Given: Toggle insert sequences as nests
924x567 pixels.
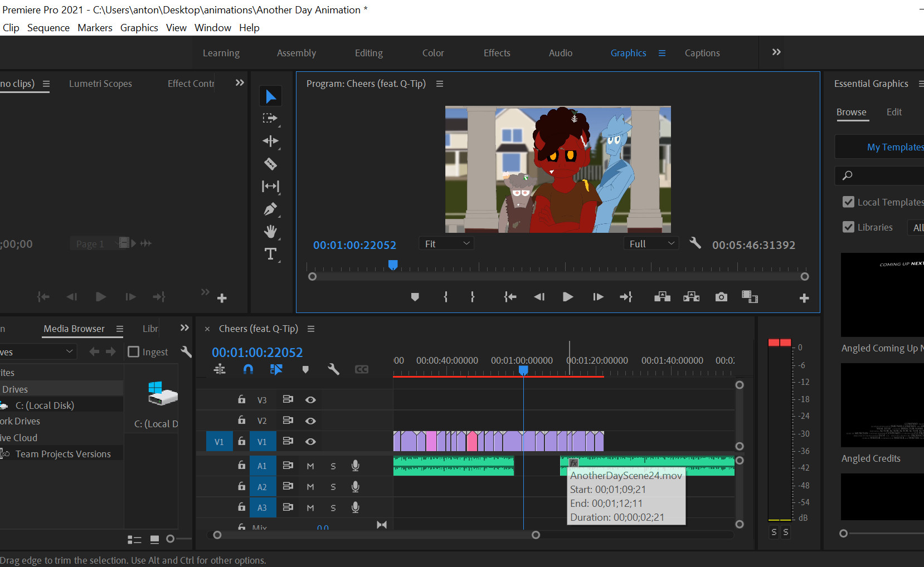Looking at the screenshot, I should [x=220, y=369].
